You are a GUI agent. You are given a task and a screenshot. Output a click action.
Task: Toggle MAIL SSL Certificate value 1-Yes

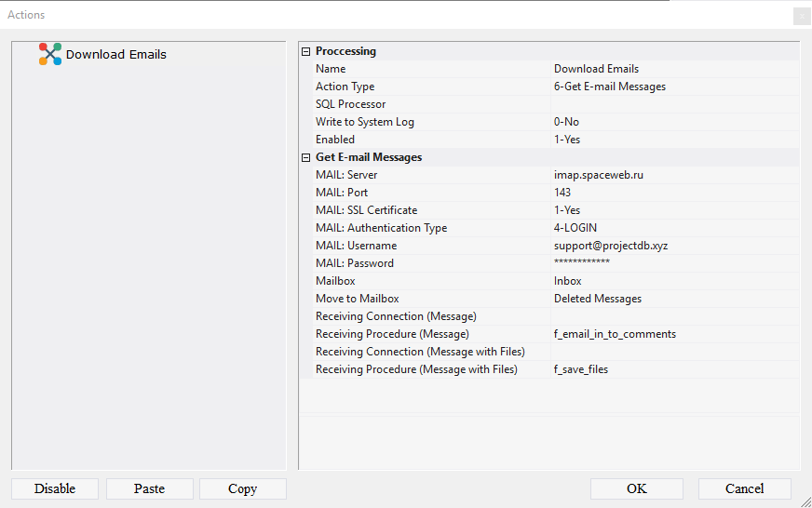674,210
